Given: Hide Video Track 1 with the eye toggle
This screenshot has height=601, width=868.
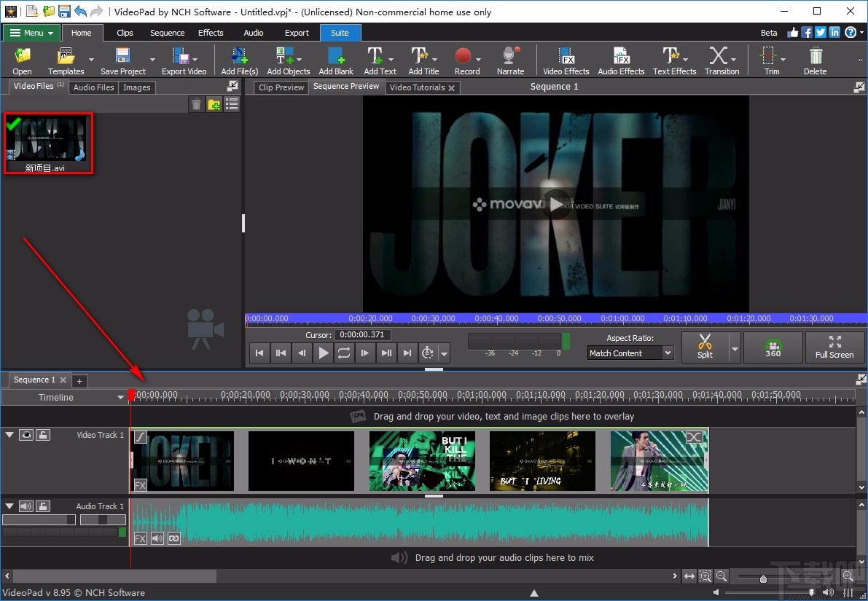Looking at the screenshot, I should [x=26, y=435].
